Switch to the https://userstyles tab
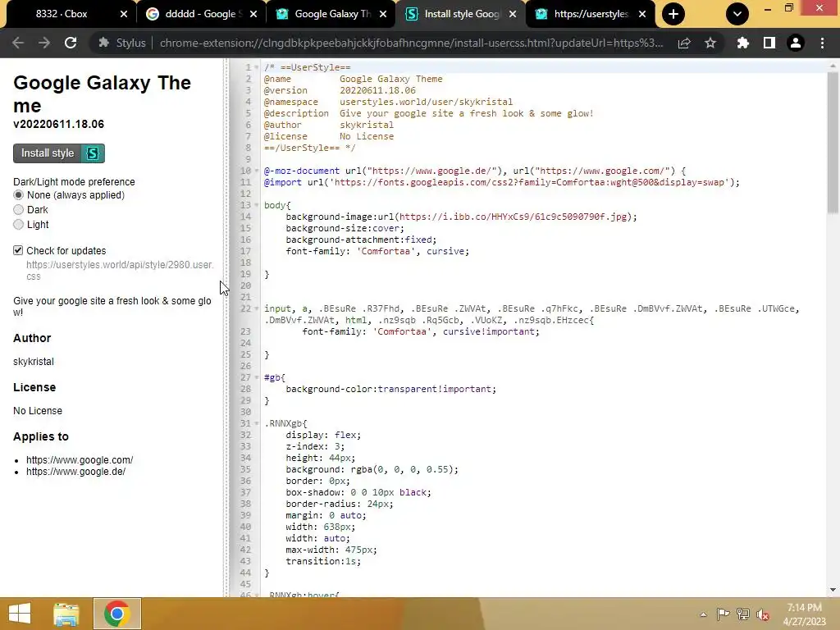Image resolution: width=840 pixels, height=630 pixels. click(x=591, y=14)
